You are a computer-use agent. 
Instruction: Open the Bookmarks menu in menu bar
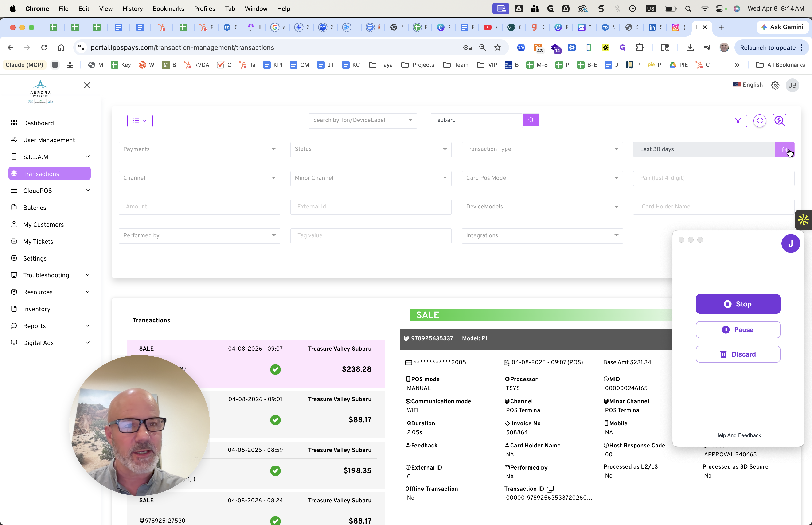tap(168, 8)
